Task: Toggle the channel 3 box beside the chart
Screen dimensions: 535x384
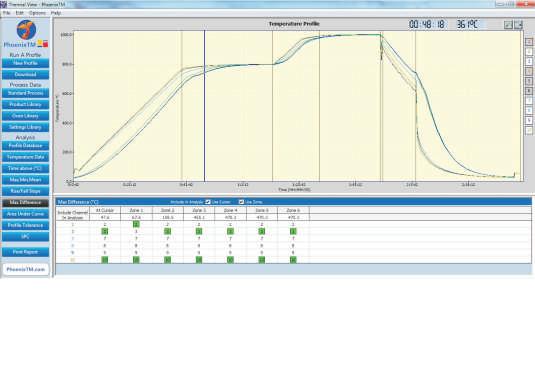Action: tap(529, 61)
